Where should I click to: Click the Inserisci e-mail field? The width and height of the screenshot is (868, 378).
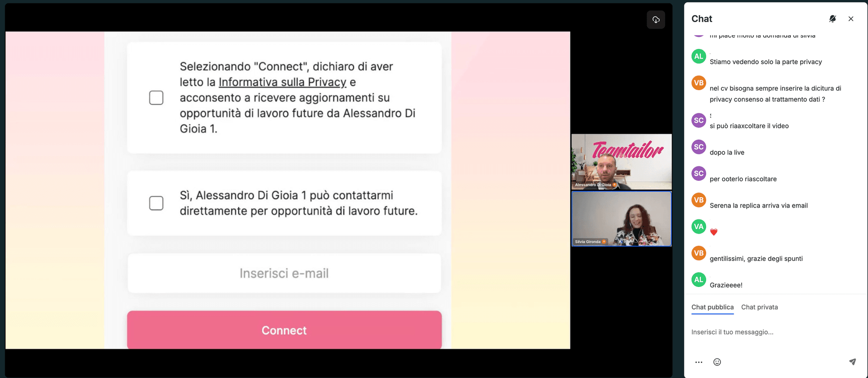point(284,273)
